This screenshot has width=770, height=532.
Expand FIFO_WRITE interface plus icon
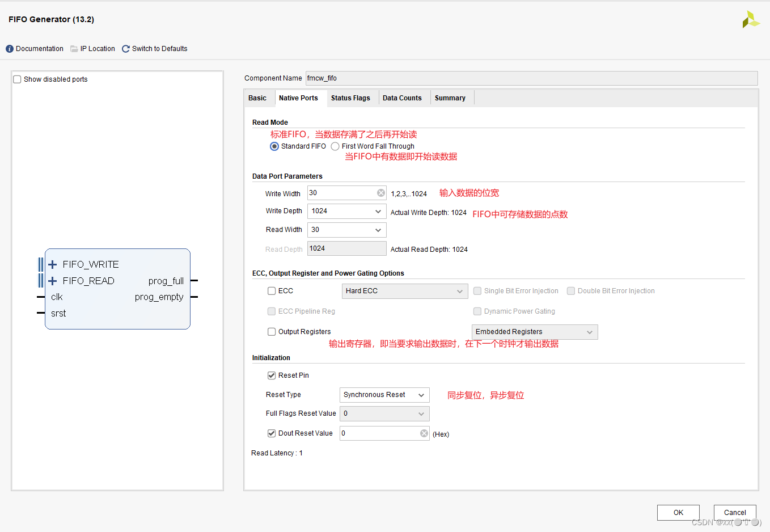(x=53, y=264)
